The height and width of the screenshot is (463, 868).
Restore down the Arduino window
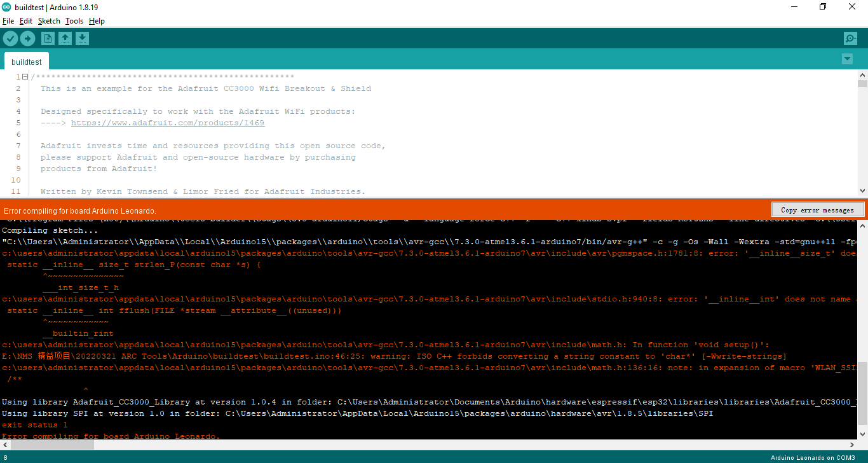click(x=823, y=7)
